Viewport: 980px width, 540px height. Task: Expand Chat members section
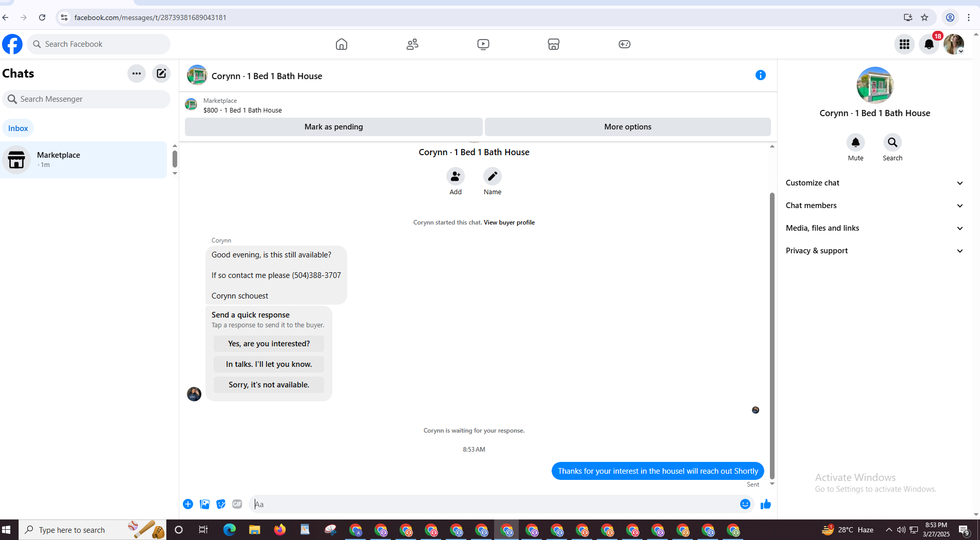(875, 206)
